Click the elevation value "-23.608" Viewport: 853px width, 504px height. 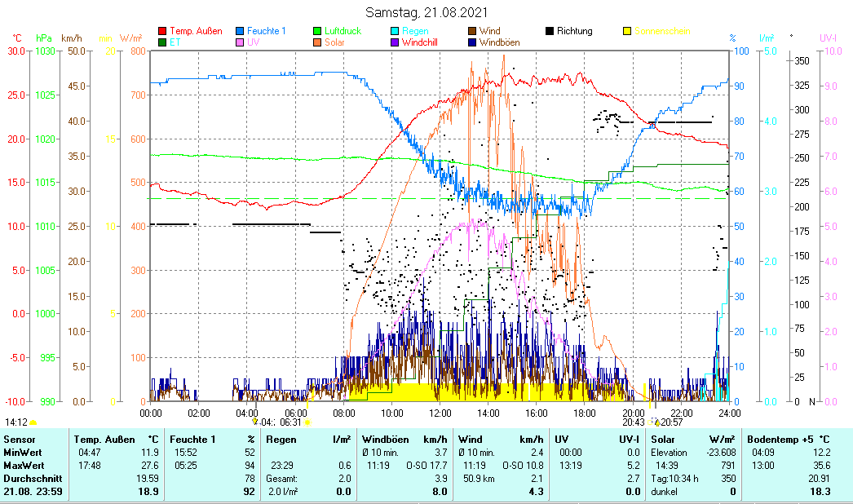pos(721,453)
